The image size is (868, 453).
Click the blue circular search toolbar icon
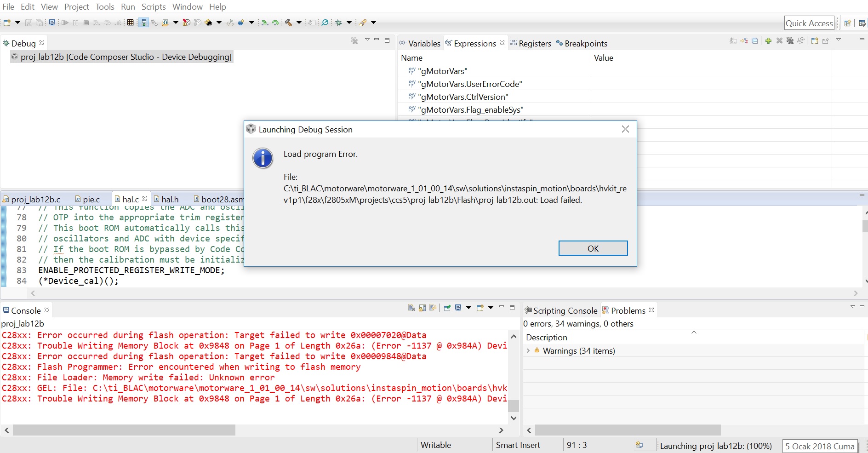tap(325, 23)
